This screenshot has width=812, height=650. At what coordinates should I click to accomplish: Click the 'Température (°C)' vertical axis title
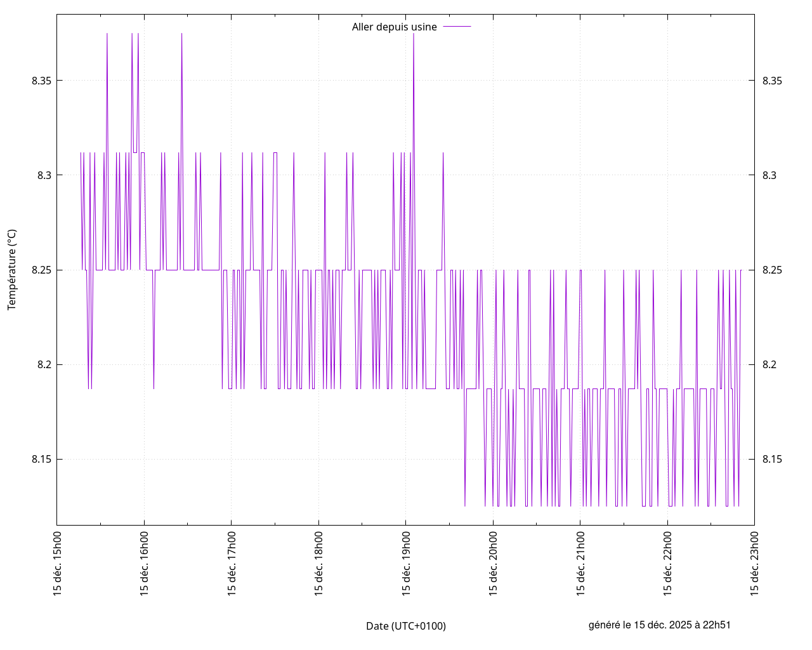pos(12,270)
